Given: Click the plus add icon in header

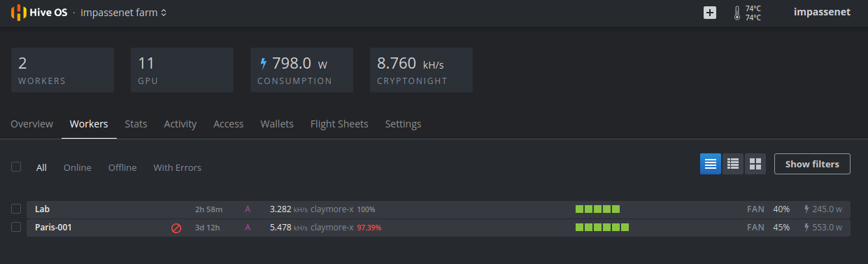Looking at the screenshot, I should click(x=710, y=13).
